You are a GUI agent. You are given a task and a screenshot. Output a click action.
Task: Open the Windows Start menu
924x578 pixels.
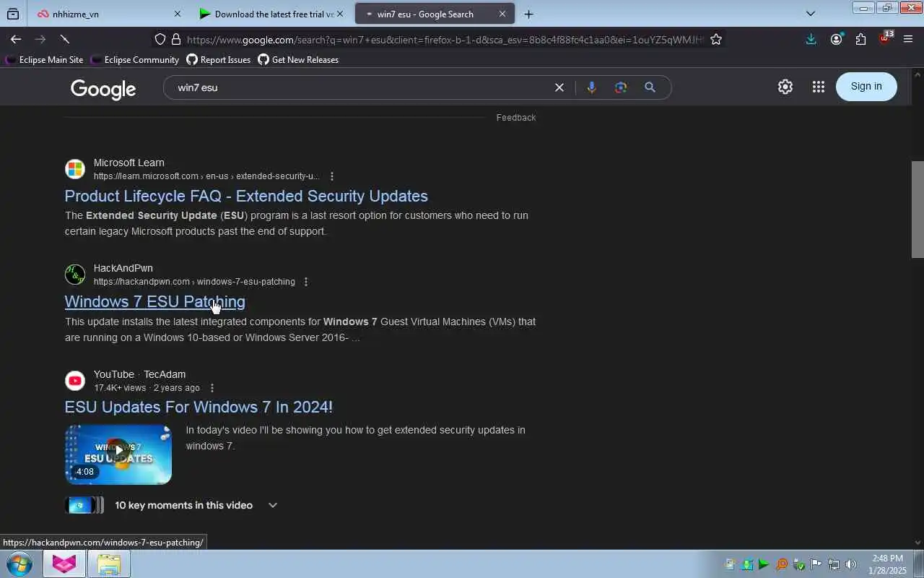[19, 564]
